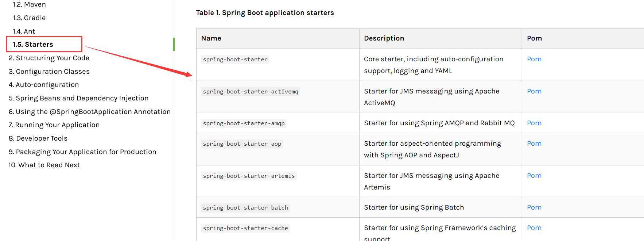Open Pom link for spring-boot-starter-amqp
The height and width of the screenshot is (241, 644).
(534, 123)
